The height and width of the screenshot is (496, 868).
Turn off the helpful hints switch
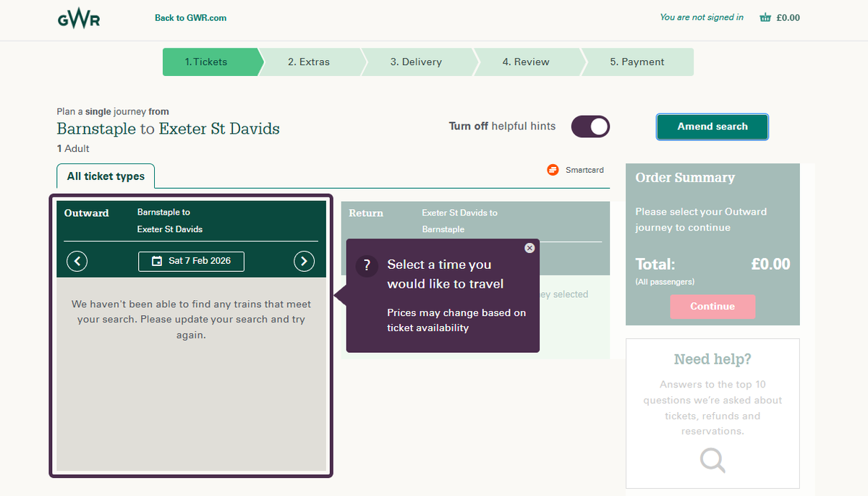[590, 127]
